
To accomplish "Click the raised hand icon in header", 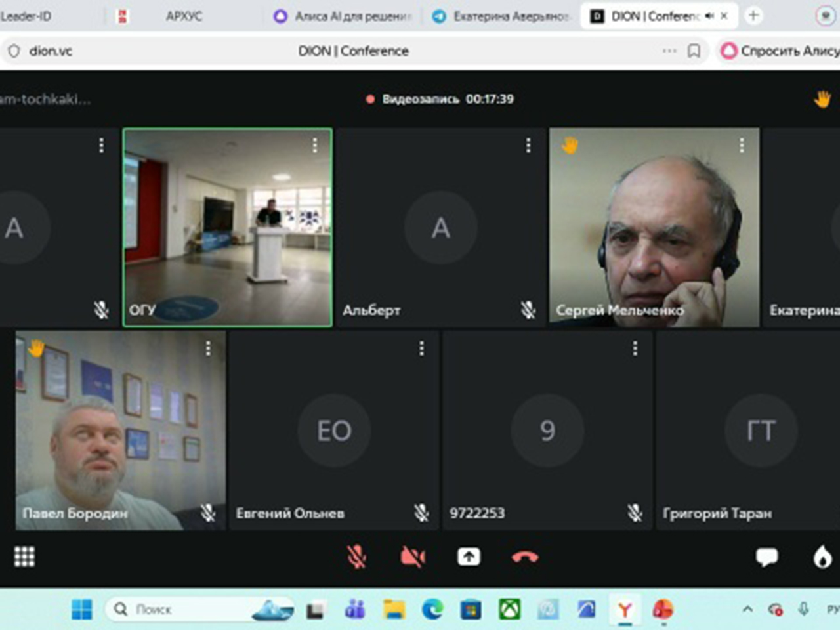I will [x=822, y=99].
